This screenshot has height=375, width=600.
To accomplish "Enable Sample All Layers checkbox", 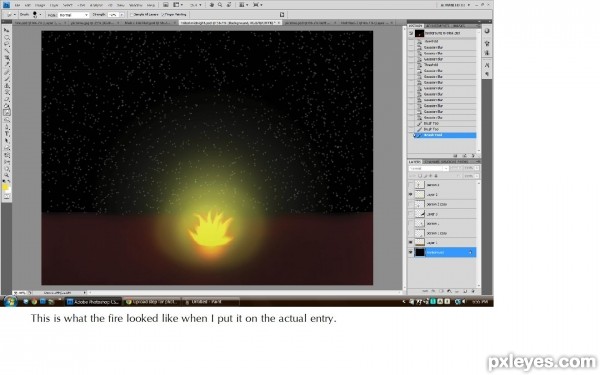I will [132, 15].
